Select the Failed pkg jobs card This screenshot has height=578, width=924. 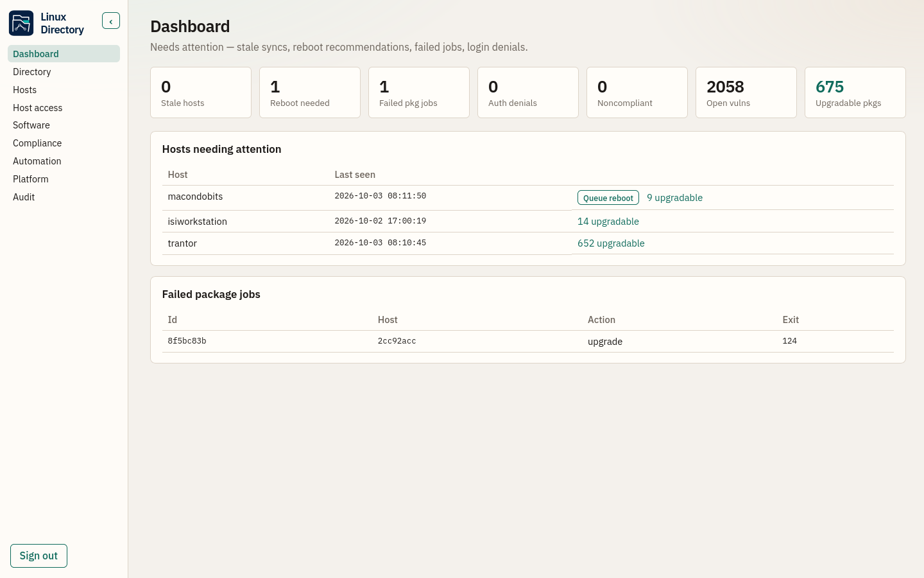click(x=419, y=92)
